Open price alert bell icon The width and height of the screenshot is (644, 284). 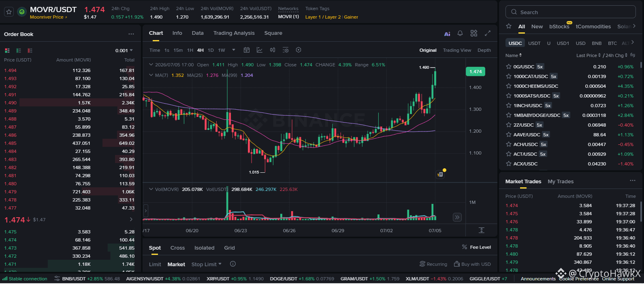click(460, 34)
